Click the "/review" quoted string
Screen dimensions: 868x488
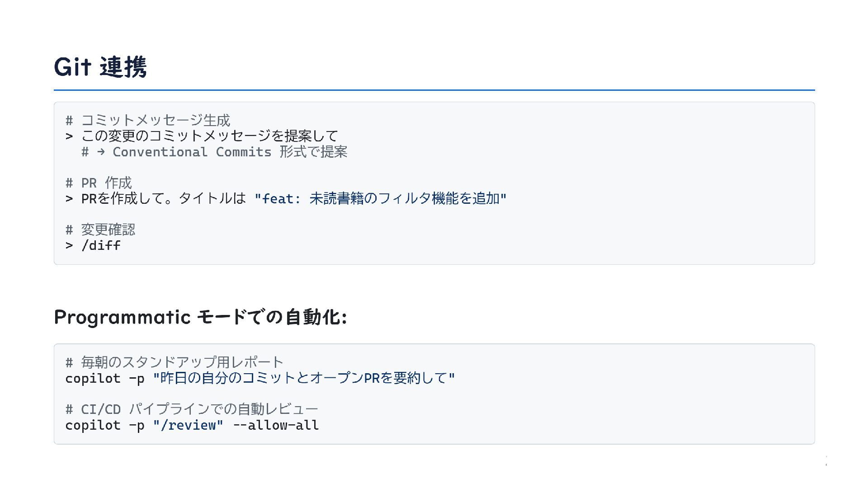pos(188,425)
